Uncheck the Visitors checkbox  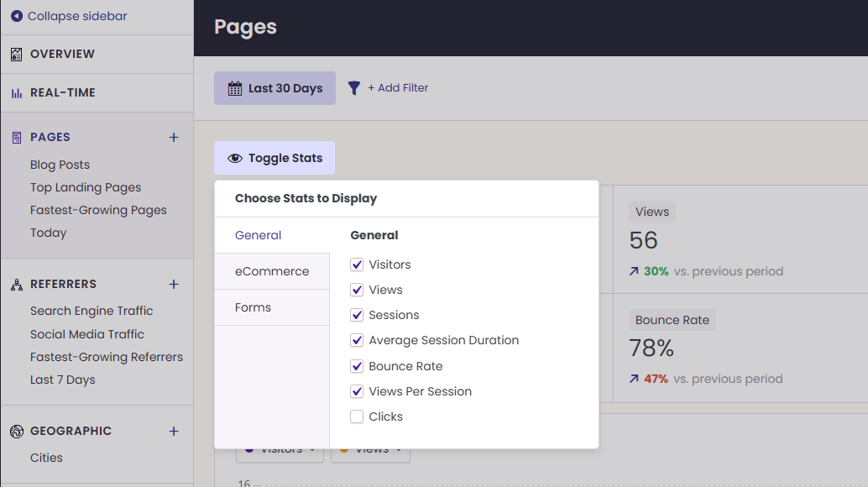[357, 264]
